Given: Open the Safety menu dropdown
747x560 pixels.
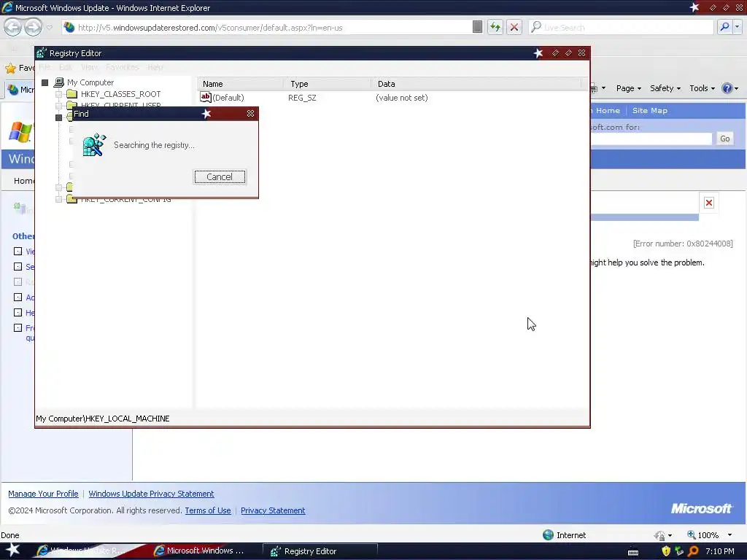Looking at the screenshot, I should pyautogui.click(x=665, y=88).
